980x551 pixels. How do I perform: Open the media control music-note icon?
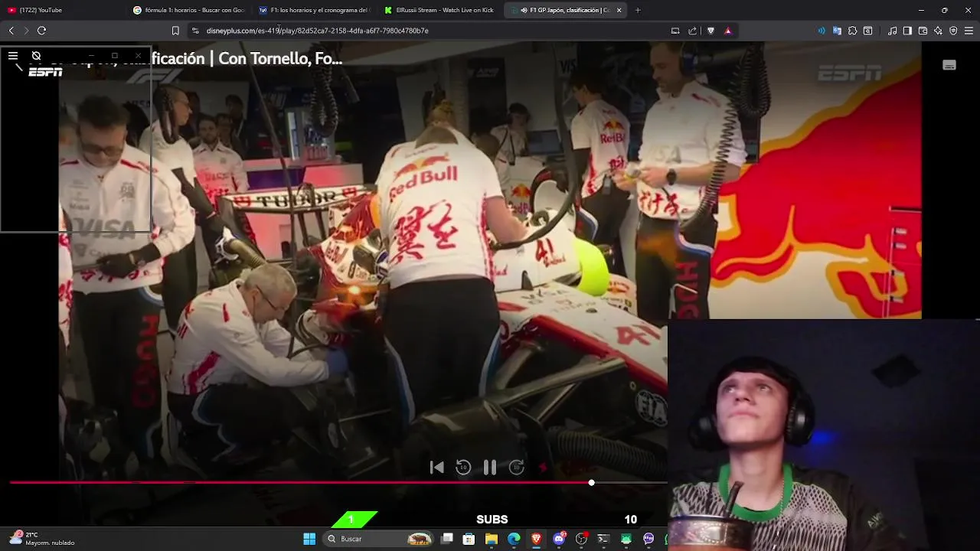(893, 31)
